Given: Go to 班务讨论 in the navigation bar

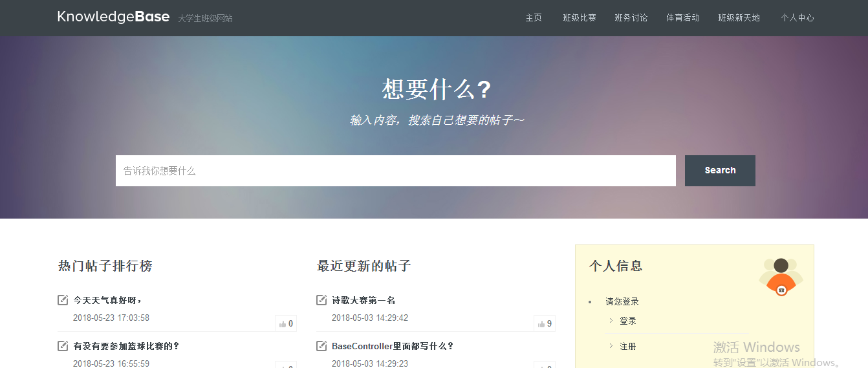Looking at the screenshot, I should tap(631, 18).
